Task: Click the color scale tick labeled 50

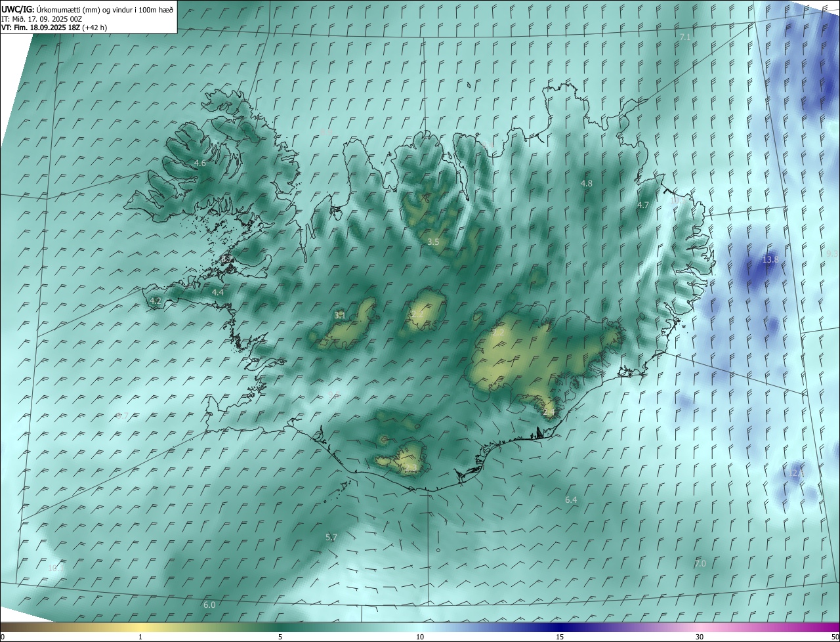Action: [x=835, y=637]
